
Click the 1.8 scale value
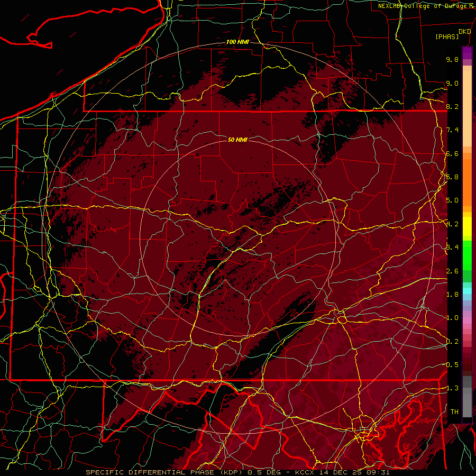click(452, 295)
